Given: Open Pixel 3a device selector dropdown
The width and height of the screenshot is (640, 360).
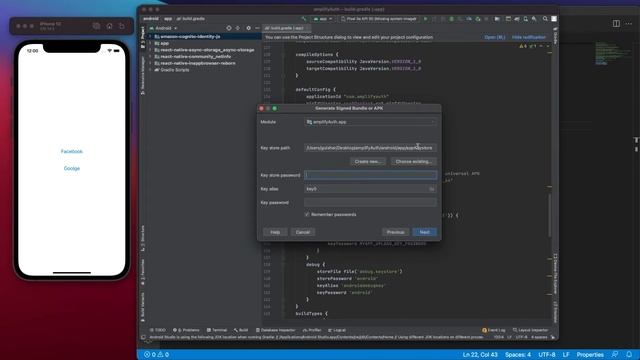Looking at the screenshot, I should [x=379, y=19].
